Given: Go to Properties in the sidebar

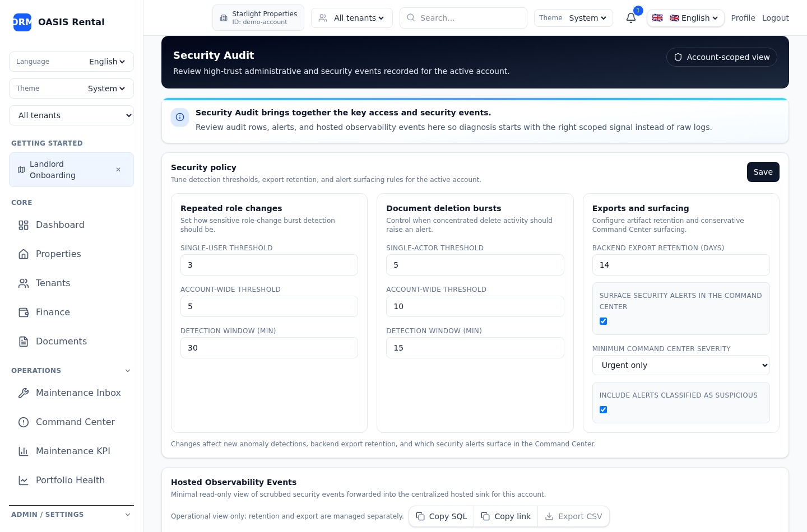Looking at the screenshot, I should click(x=58, y=254).
